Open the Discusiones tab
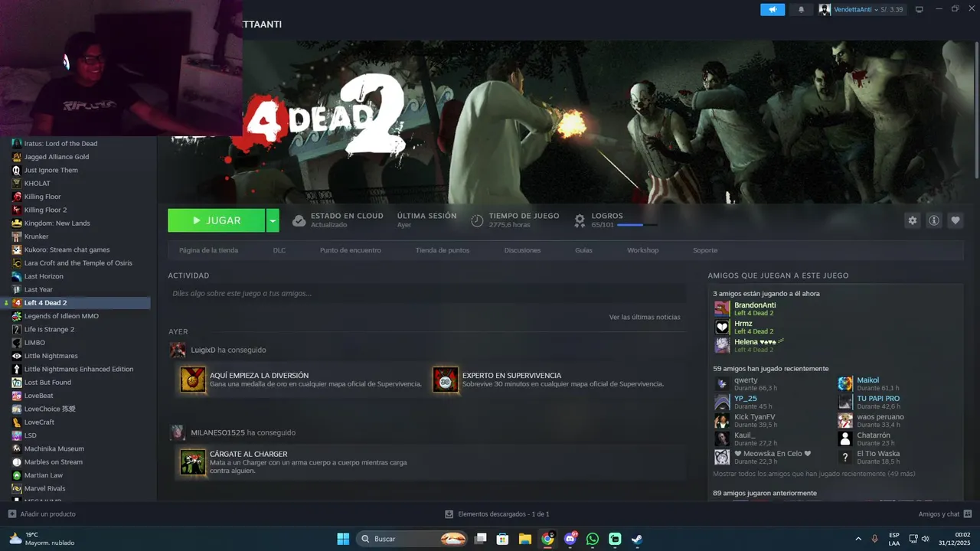This screenshot has height=551, width=980. [522, 250]
